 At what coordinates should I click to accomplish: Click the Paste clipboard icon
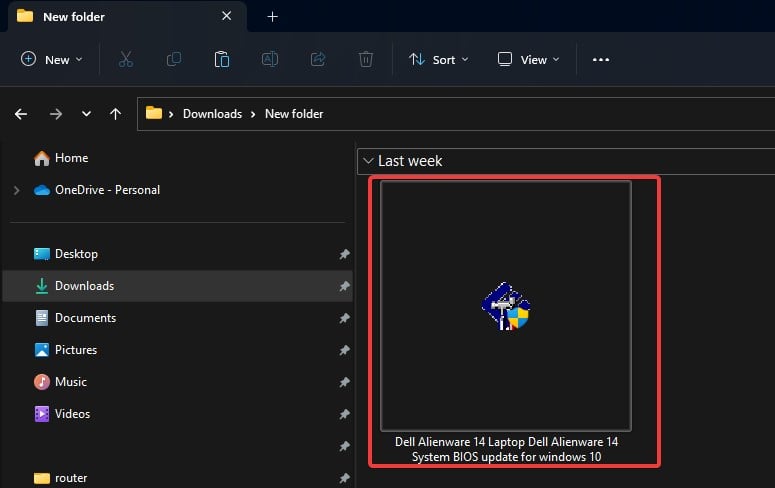(221, 59)
